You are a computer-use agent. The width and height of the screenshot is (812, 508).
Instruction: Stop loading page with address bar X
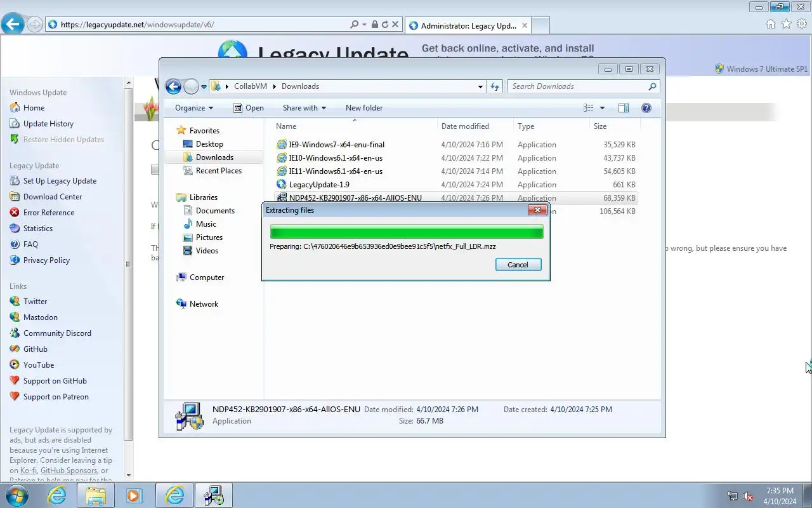395,25
